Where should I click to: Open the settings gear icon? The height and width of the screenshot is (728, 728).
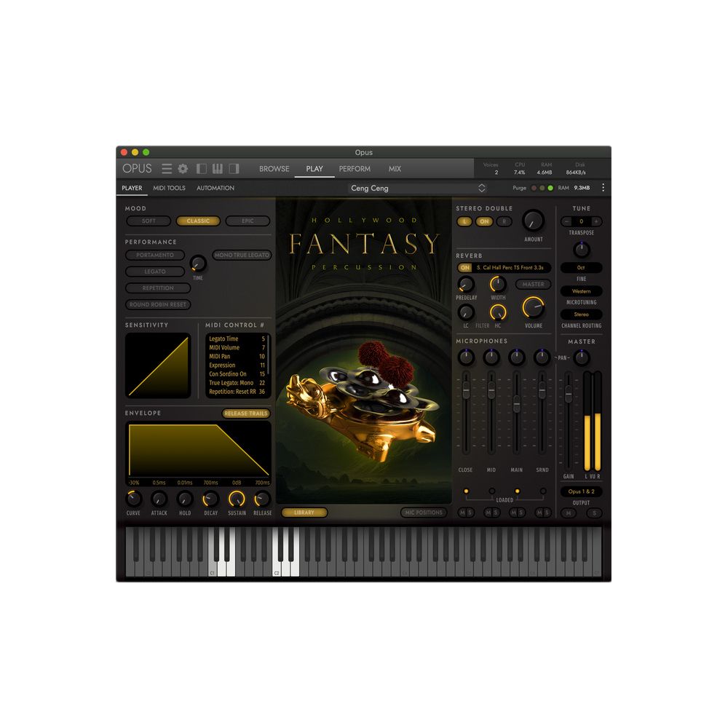click(x=181, y=168)
